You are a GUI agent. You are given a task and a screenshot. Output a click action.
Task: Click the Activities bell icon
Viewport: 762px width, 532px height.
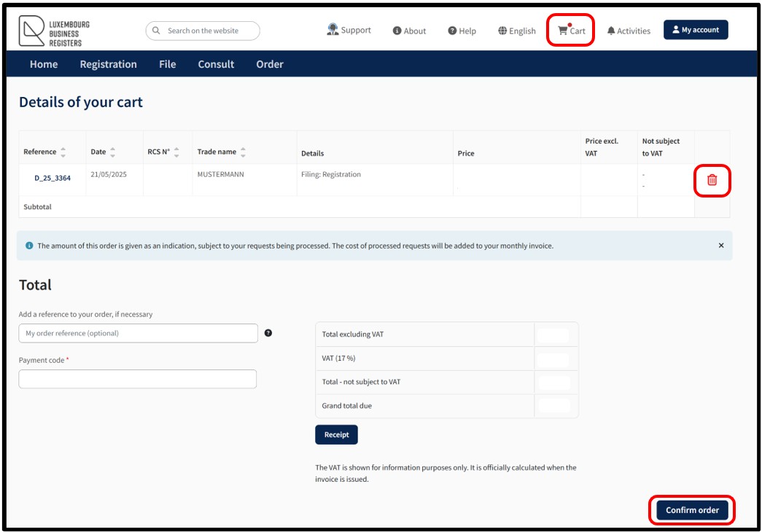611,31
